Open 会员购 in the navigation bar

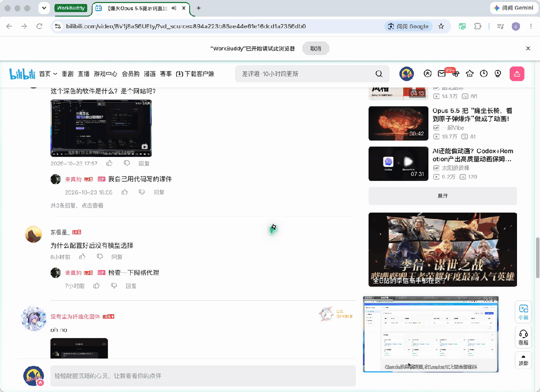click(131, 73)
